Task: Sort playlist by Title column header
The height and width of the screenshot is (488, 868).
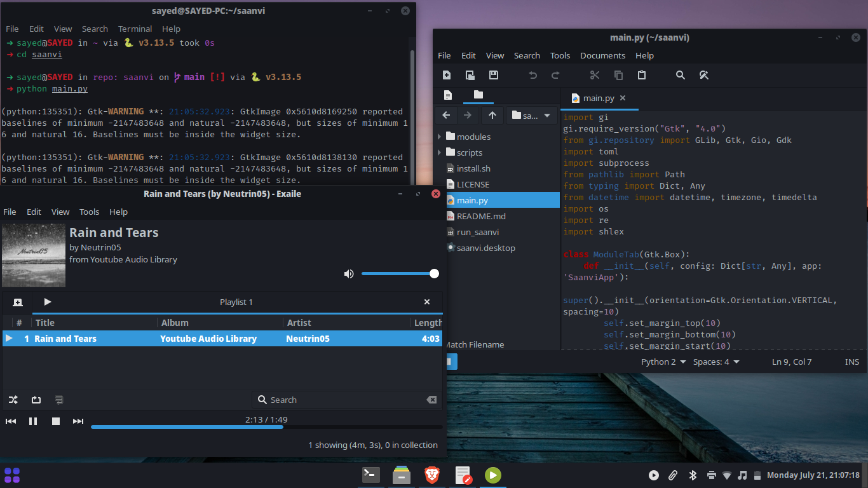Action: pos(94,323)
